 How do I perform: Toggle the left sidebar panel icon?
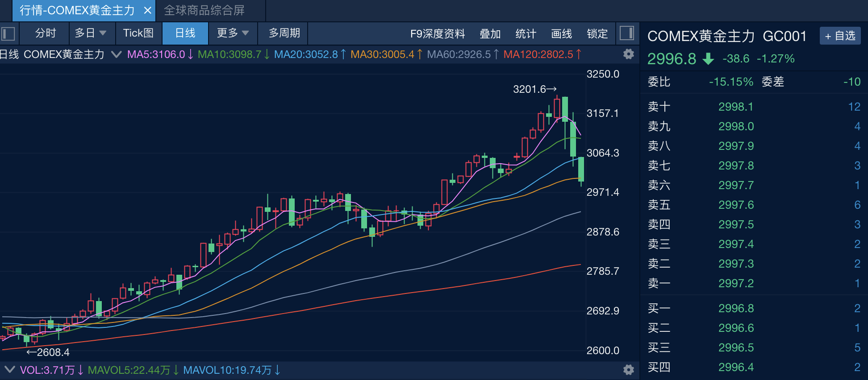point(8,33)
